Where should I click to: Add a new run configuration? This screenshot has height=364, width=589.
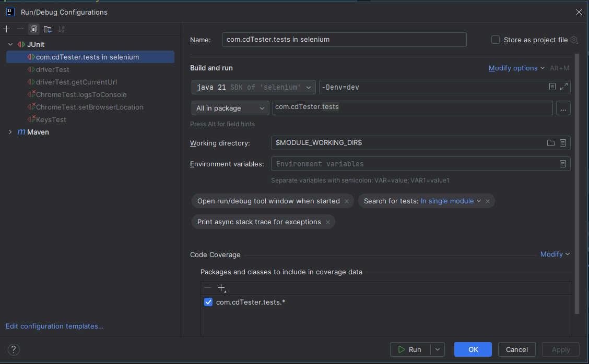click(x=7, y=29)
